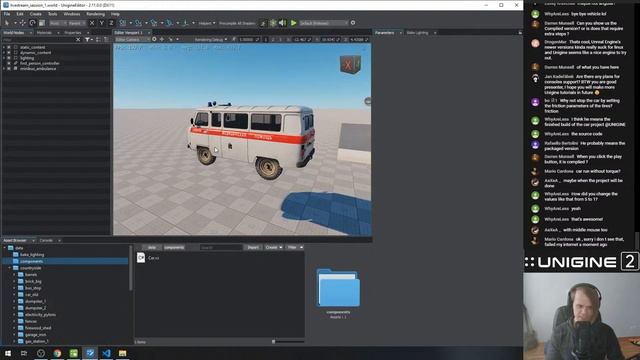This screenshot has height=360, width=640.
Task: Click the Import button in Asset Browser
Action: [253, 247]
